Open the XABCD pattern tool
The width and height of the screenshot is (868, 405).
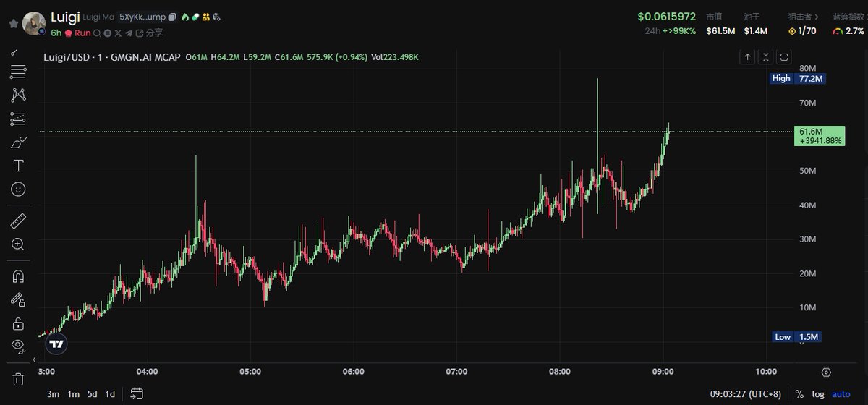coord(18,95)
